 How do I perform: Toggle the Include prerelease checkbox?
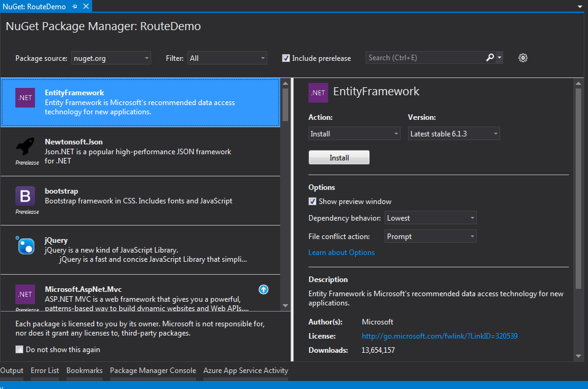point(286,58)
